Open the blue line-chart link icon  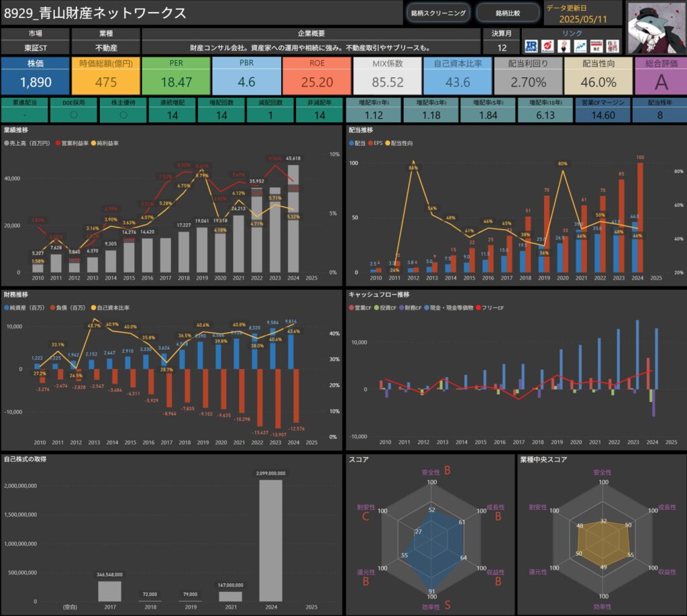(x=580, y=46)
